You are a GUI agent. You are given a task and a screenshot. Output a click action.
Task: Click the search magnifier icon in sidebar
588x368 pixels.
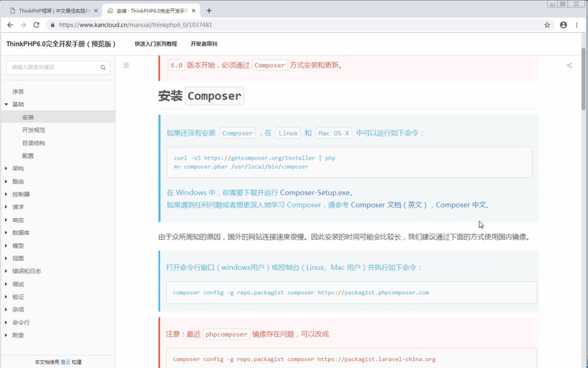pos(103,67)
